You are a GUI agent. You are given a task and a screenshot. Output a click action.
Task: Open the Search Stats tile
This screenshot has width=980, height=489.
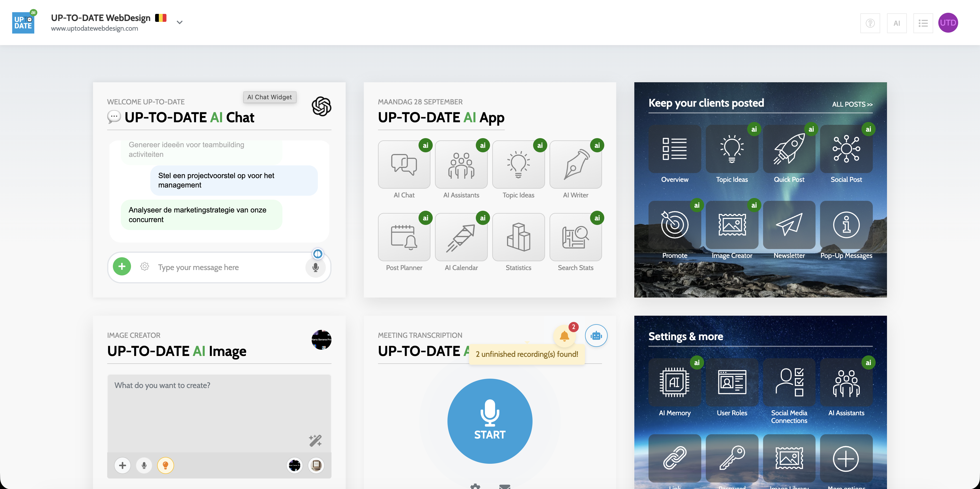pos(576,237)
